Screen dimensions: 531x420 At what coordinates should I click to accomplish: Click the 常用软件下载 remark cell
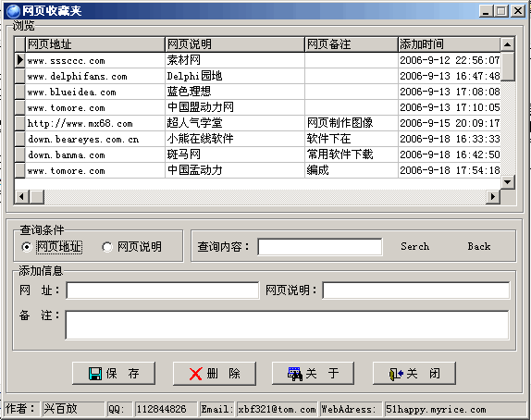point(352,154)
